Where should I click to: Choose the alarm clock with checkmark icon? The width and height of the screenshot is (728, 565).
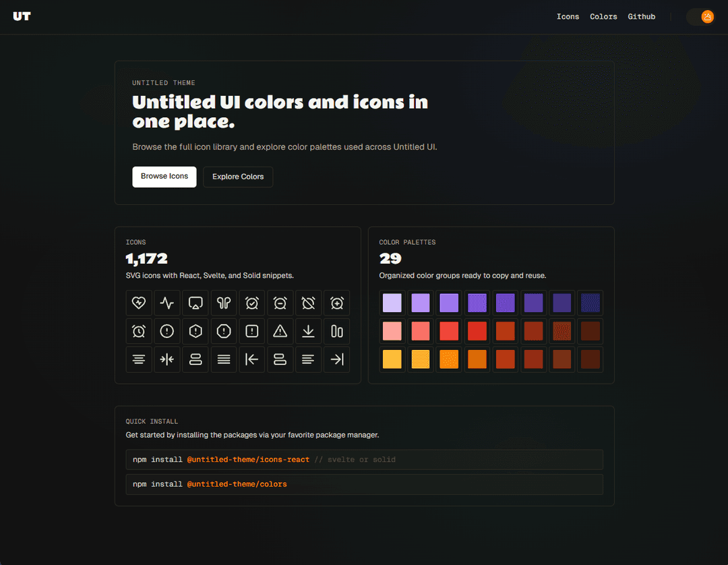pos(252,303)
